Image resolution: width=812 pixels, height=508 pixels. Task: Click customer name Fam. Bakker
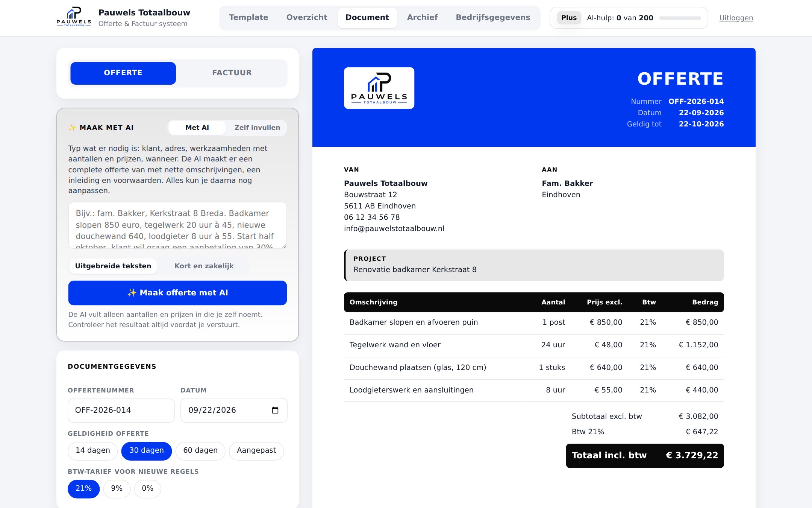567,184
